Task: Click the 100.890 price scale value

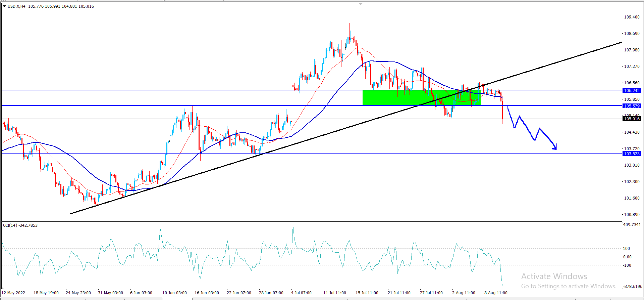Action: (632, 215)
